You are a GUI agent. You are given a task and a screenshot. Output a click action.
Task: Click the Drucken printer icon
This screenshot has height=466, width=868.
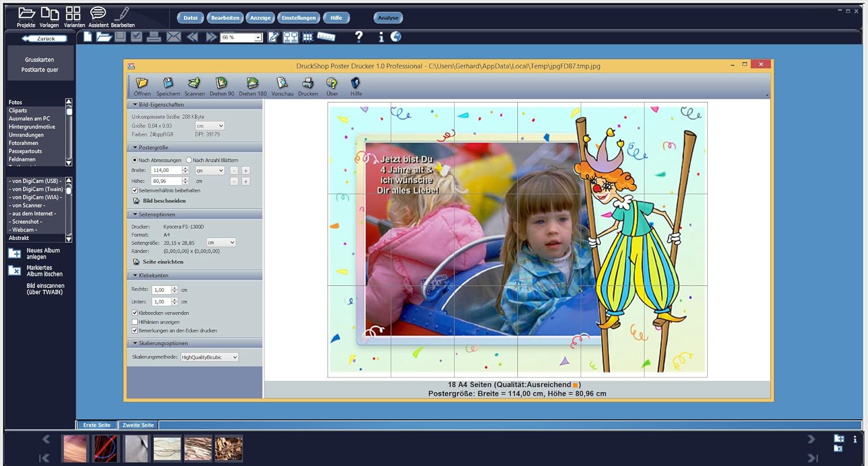click(308, 84)
